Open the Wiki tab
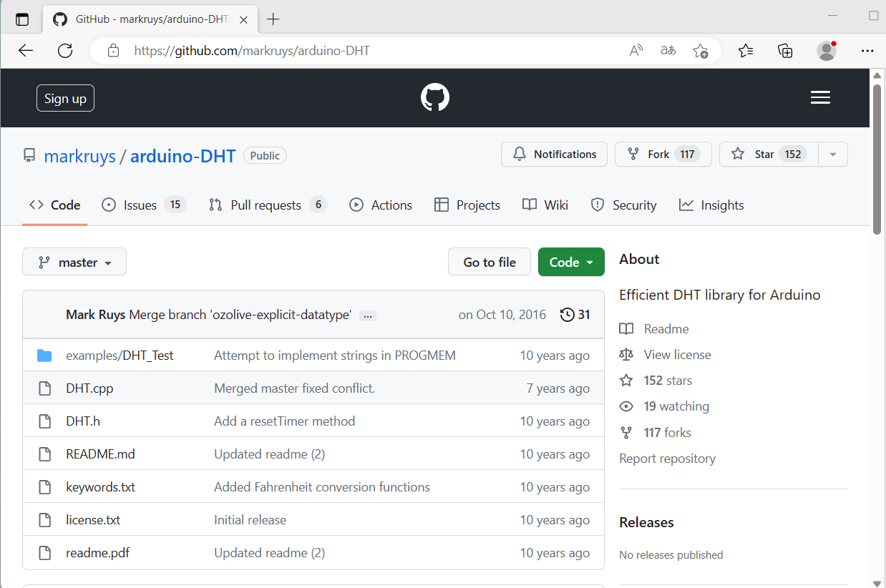The width and height of the screenshot is (886, 588). pos(545,205)
